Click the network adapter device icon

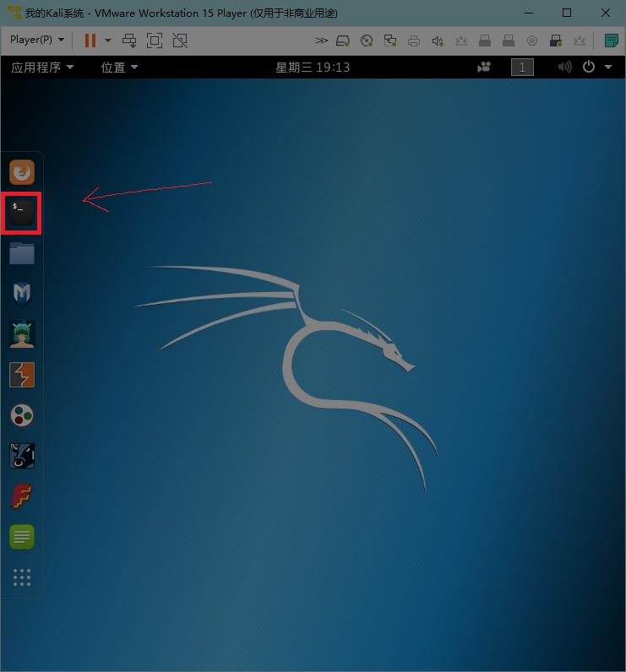point(390,41)
